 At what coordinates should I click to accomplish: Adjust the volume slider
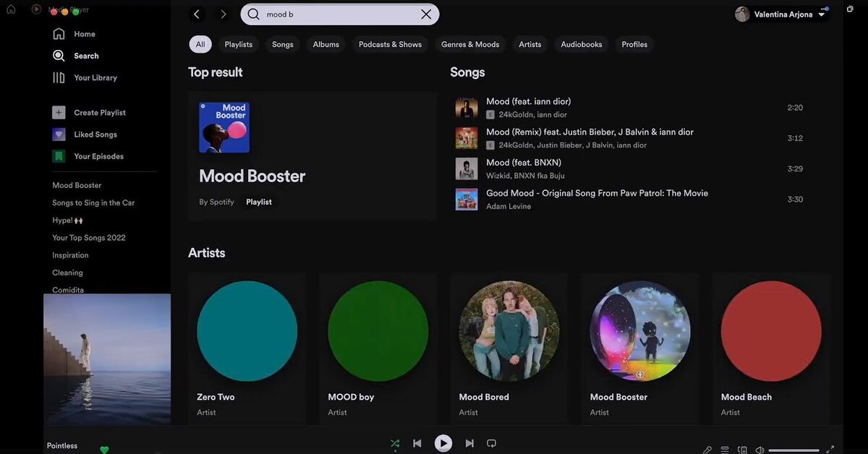pos(793,450)
